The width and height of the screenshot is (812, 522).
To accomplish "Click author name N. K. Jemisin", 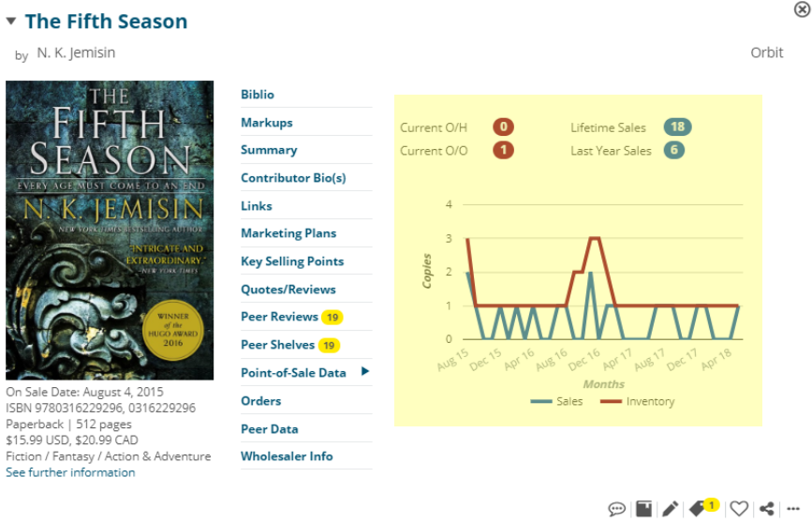I will pos(76,53).
